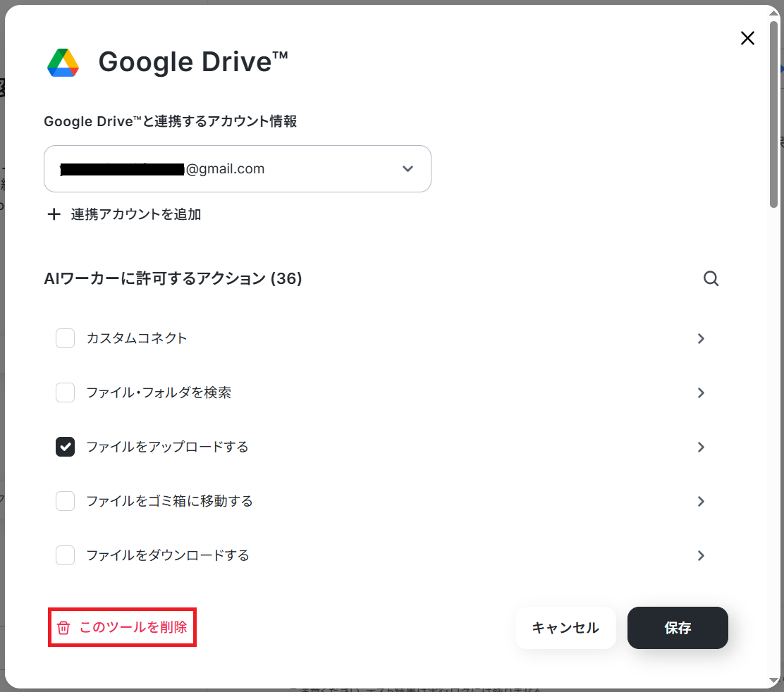Close the Google Drive dialog
This screenshot has width=784, height=692.
coord(747,38)
